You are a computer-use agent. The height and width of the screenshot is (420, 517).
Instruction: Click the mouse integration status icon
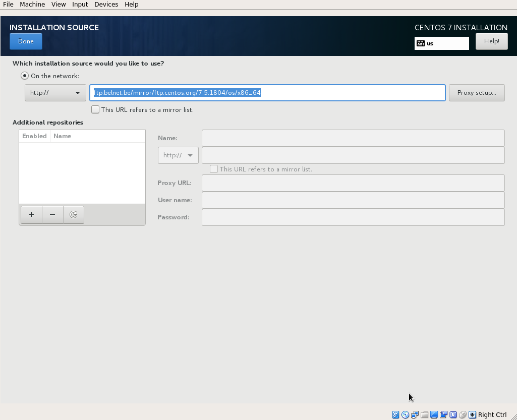463,414
